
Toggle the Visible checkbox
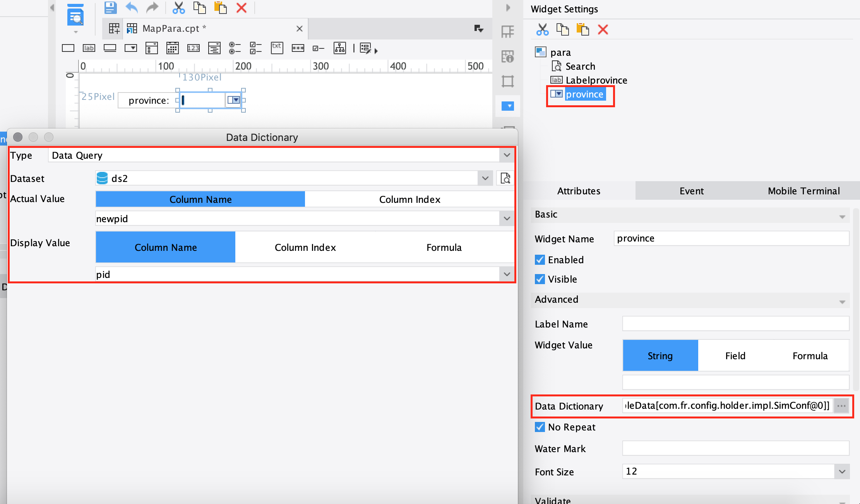540,279
